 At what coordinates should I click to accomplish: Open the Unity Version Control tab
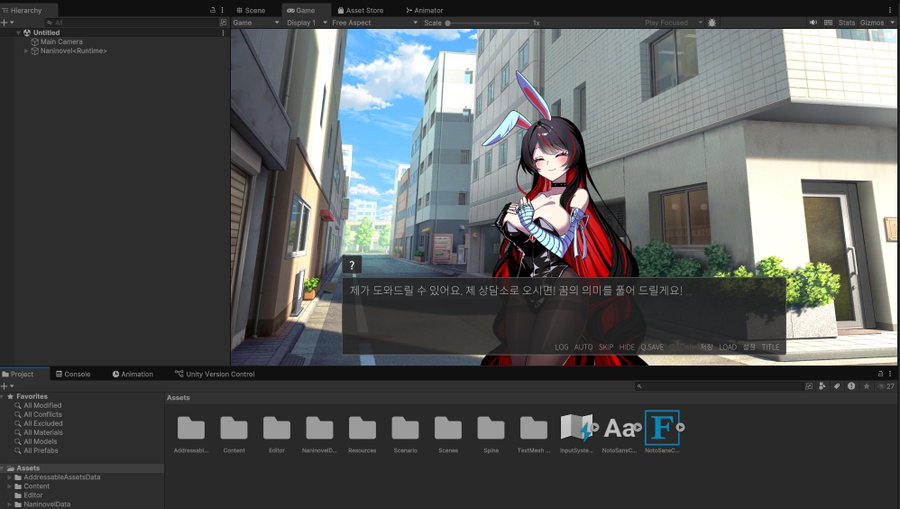pyautogui.click(x=215, y=374)
